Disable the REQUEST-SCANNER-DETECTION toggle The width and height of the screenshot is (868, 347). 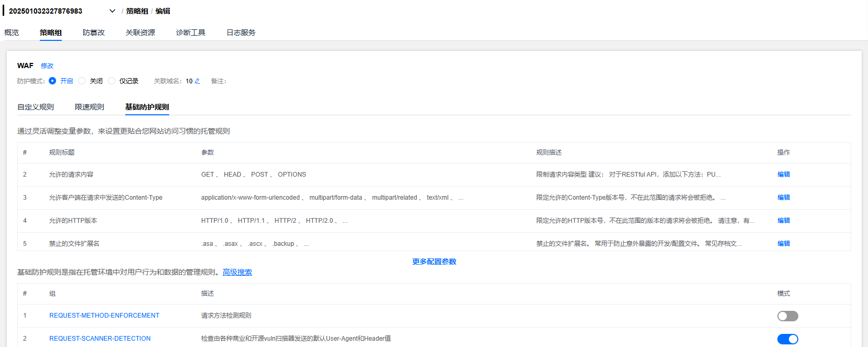click(787, 339)
